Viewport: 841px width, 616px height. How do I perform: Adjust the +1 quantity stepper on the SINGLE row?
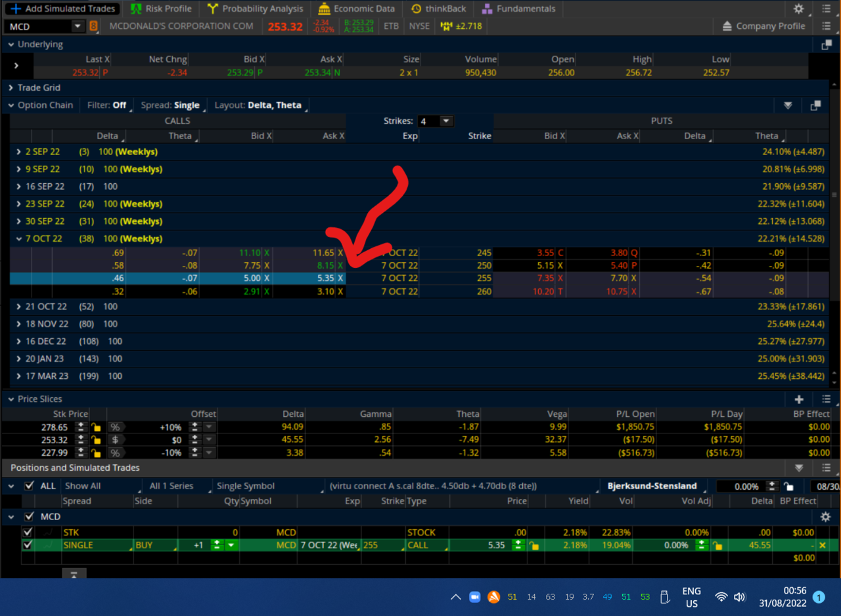click(217, 545)
